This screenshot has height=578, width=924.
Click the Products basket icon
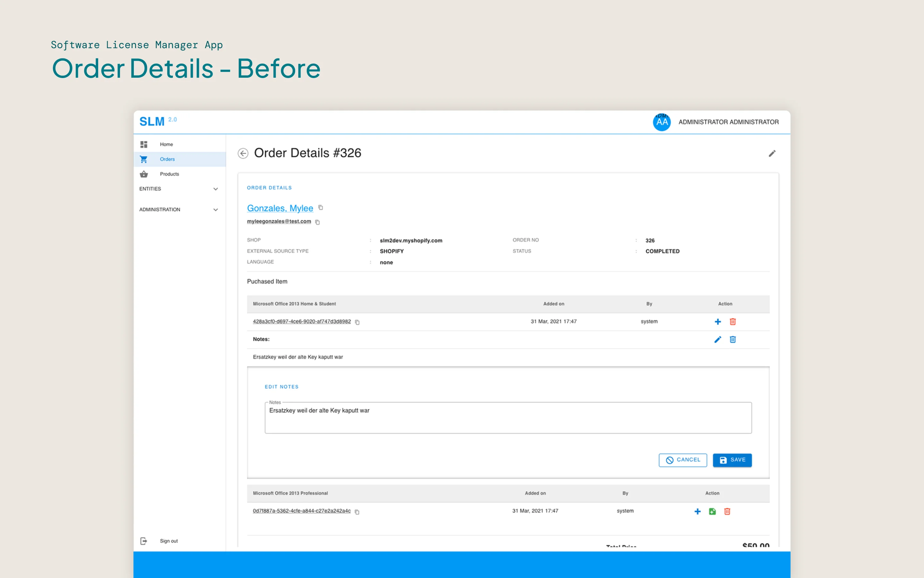click(x=144, y=174)
